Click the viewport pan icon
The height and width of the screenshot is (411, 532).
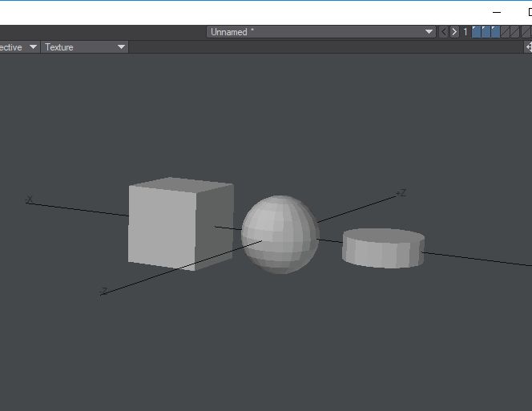[x=527, y=47]
